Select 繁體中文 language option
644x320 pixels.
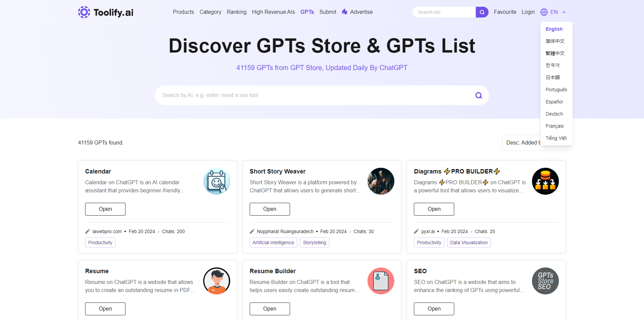[x=555, y=53]
